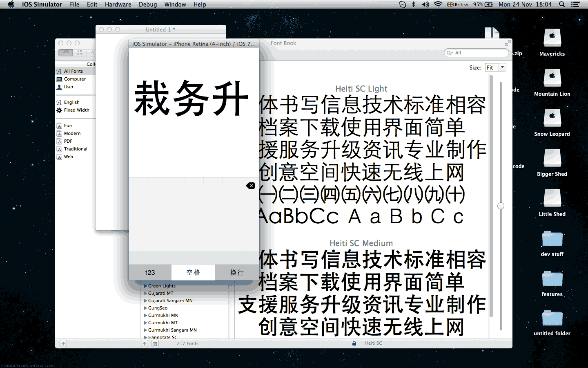Expand the Gurmukhi MT font family
This screenshot has width=588, height=368.
[145, 323]
